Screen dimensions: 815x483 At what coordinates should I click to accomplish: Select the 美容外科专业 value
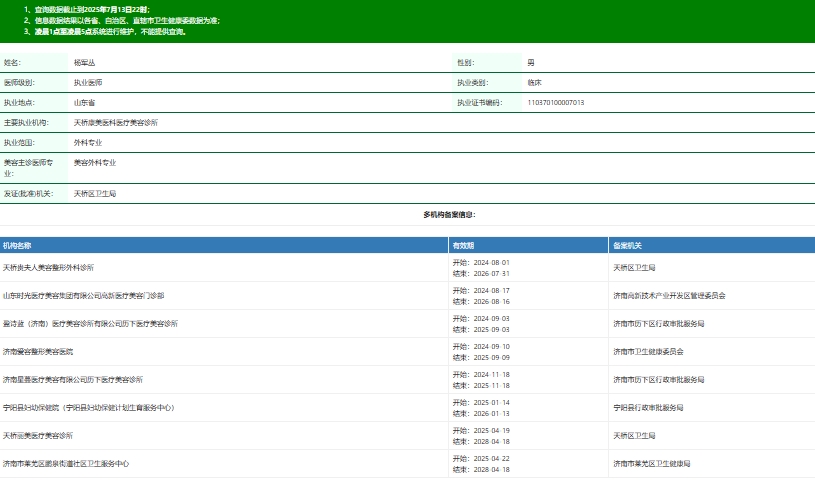tap(95, 163)
